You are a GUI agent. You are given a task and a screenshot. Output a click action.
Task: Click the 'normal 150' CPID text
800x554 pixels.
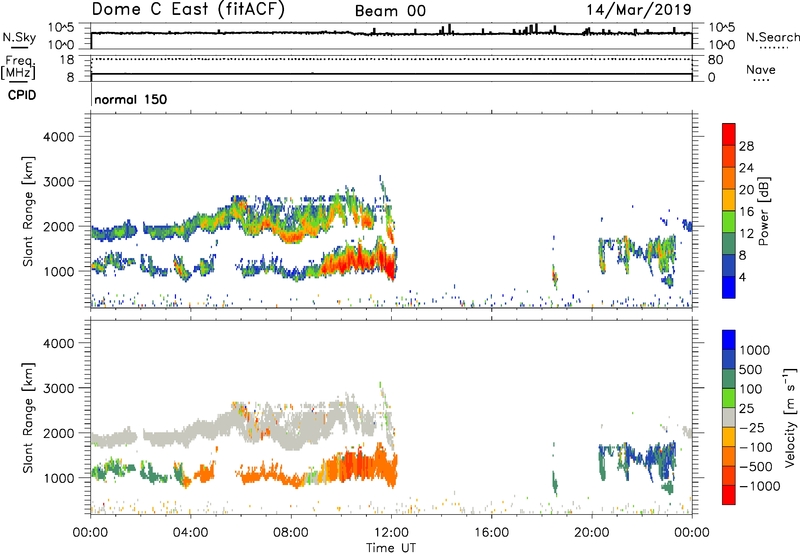point(131,99)
